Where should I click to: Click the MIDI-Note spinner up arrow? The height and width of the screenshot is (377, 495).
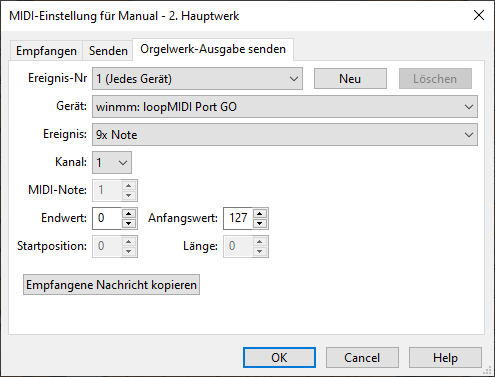click(129, 186)
